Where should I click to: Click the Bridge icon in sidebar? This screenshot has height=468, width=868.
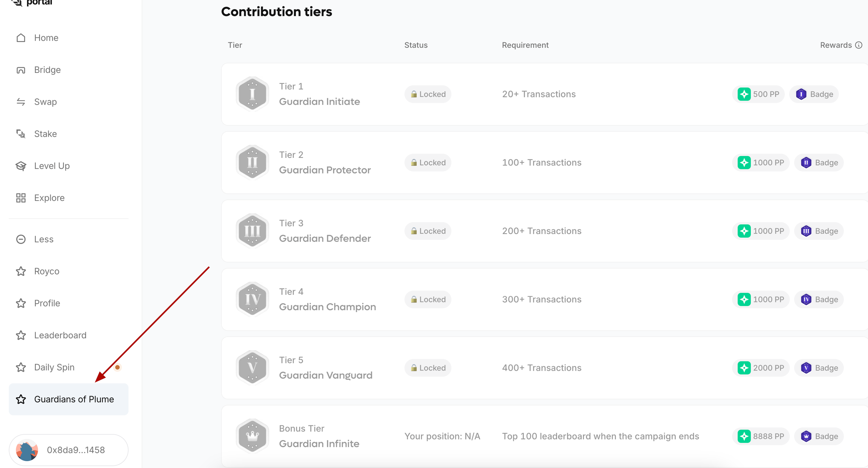[21, 70]
